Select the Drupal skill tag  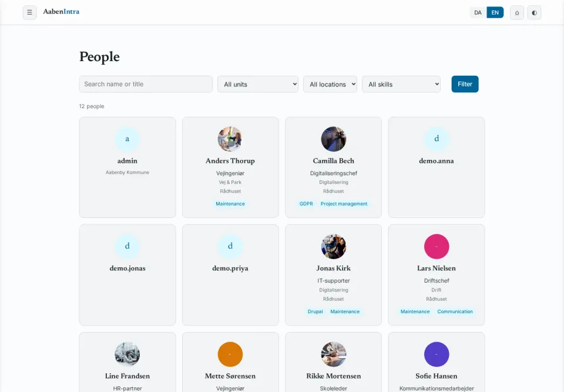coord(315,311)
